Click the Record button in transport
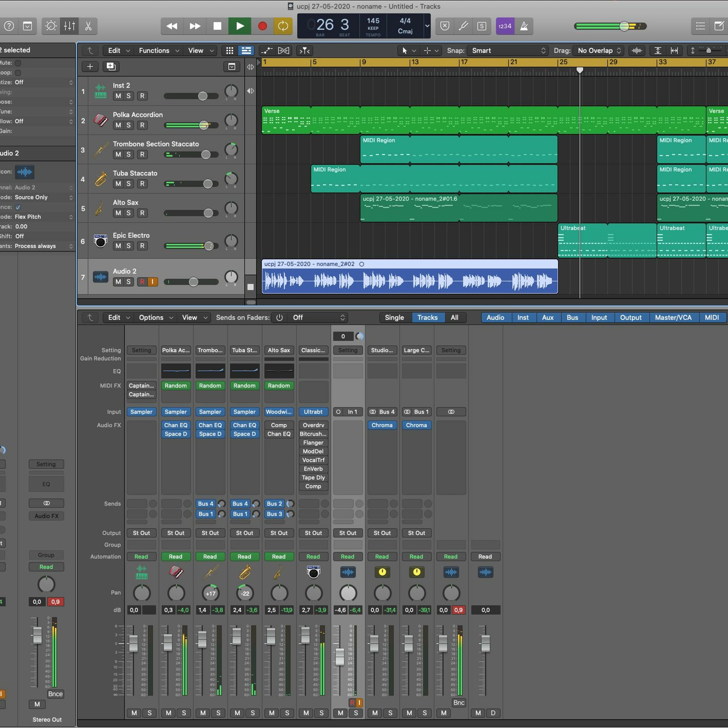Image resolution: width=728 pixels, height=728 pixels. click(x=262, y=26)
